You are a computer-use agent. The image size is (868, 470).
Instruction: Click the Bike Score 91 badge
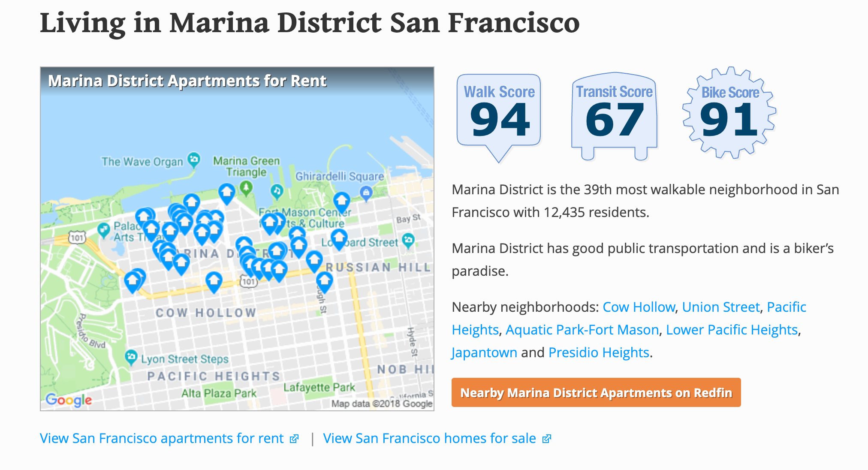[729, 113]
